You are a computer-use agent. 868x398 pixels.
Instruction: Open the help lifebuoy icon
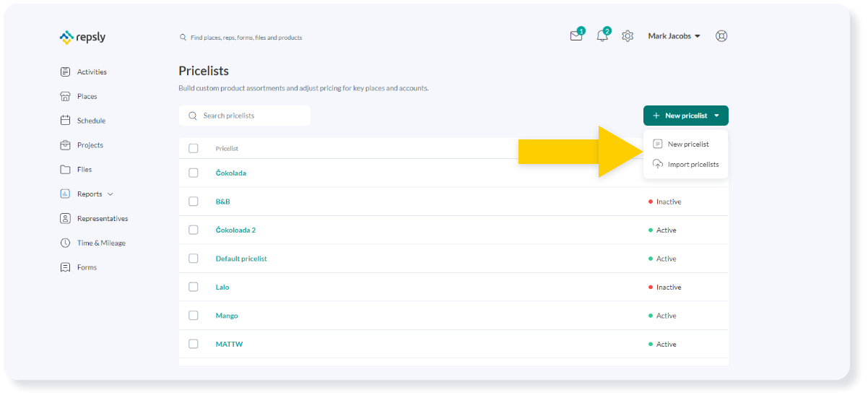[x=721, y=36]
